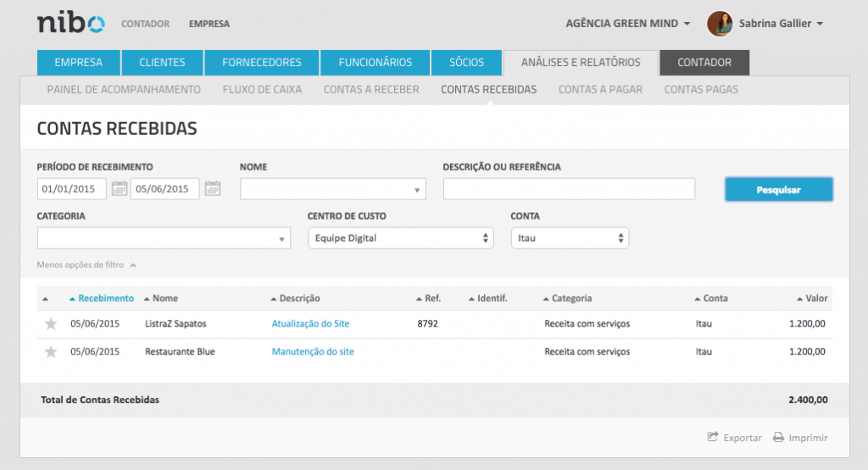
Task: Go to the Contas a Pagar sub-tab
Action: tap(600, 89)
